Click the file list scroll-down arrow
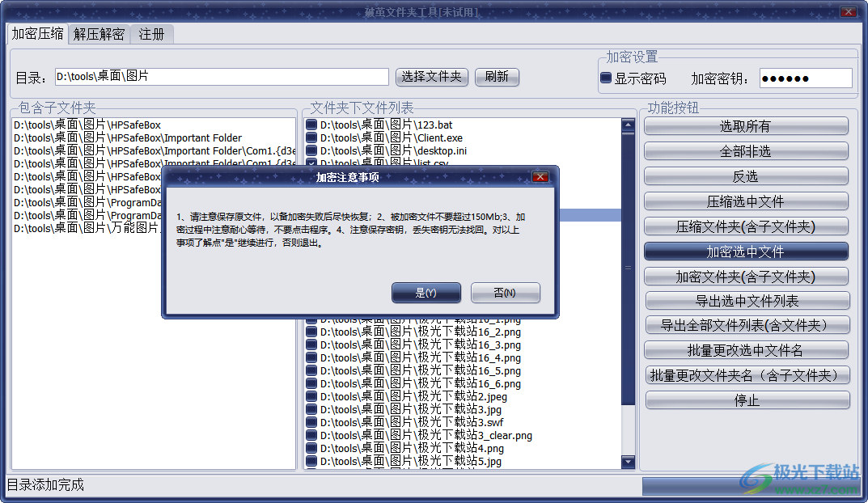The height and width of the screenshot is (503, 868). 628,462
